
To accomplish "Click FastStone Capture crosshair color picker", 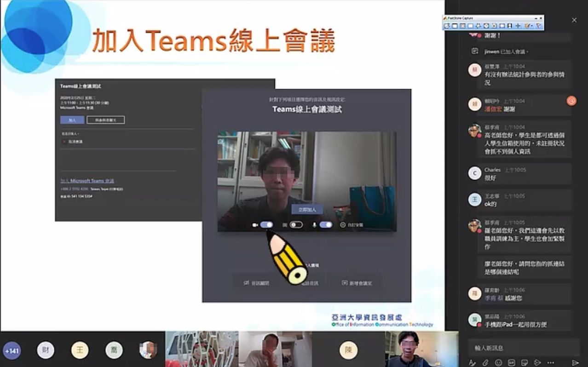I will coord(518,26).
